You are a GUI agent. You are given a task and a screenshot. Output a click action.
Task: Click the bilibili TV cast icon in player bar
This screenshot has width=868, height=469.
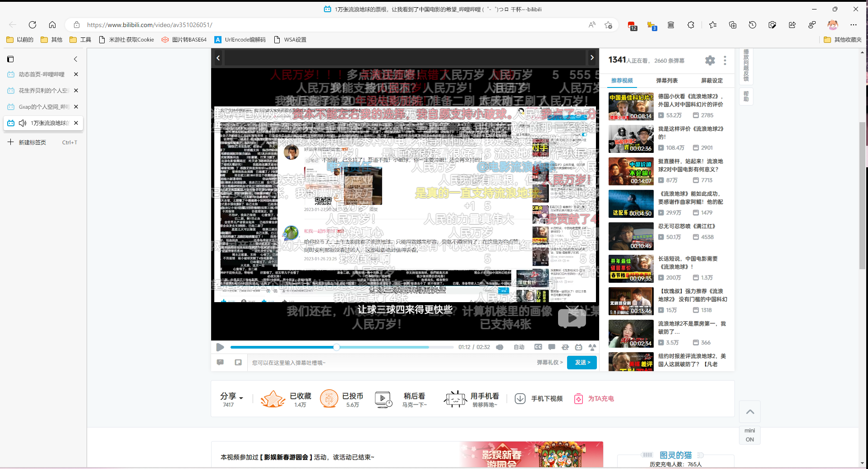579,347
